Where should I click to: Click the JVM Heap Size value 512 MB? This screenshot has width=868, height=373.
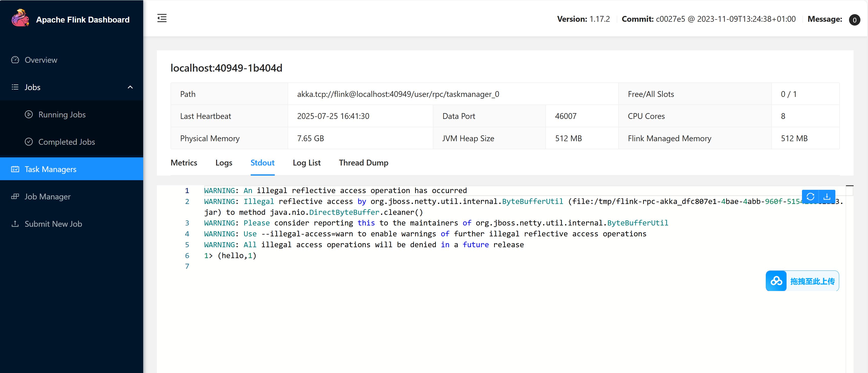pyautogui.click(x=568, y=138)
